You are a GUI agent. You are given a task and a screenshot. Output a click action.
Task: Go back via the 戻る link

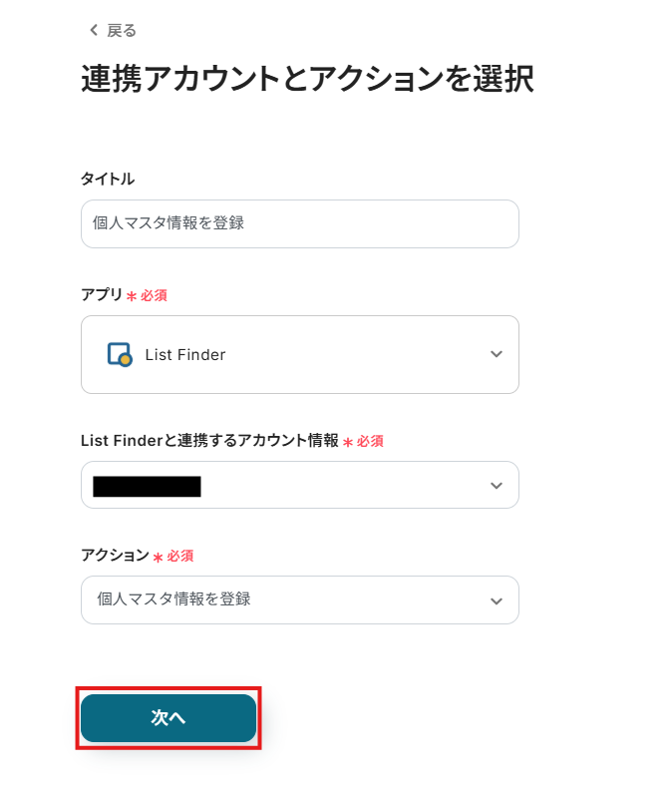tap(121, 31)
